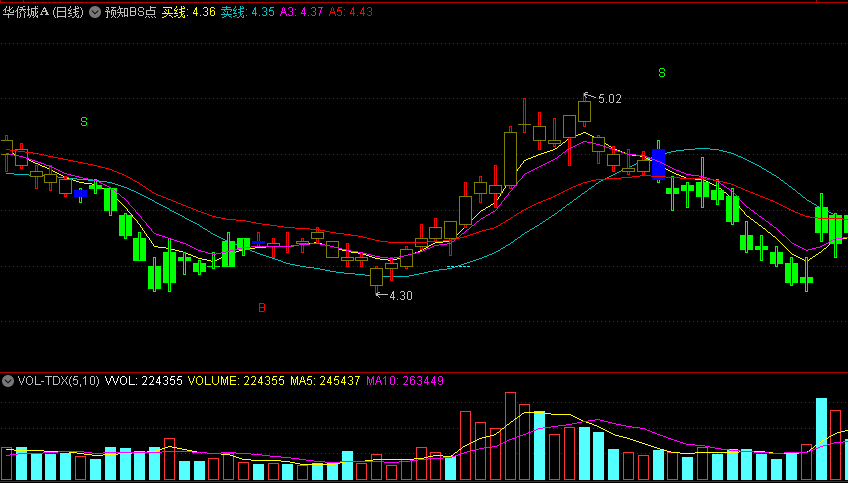This screenshot has width=848, height=483.
Task: Click the red B buy signal marker
Action: 262,308
